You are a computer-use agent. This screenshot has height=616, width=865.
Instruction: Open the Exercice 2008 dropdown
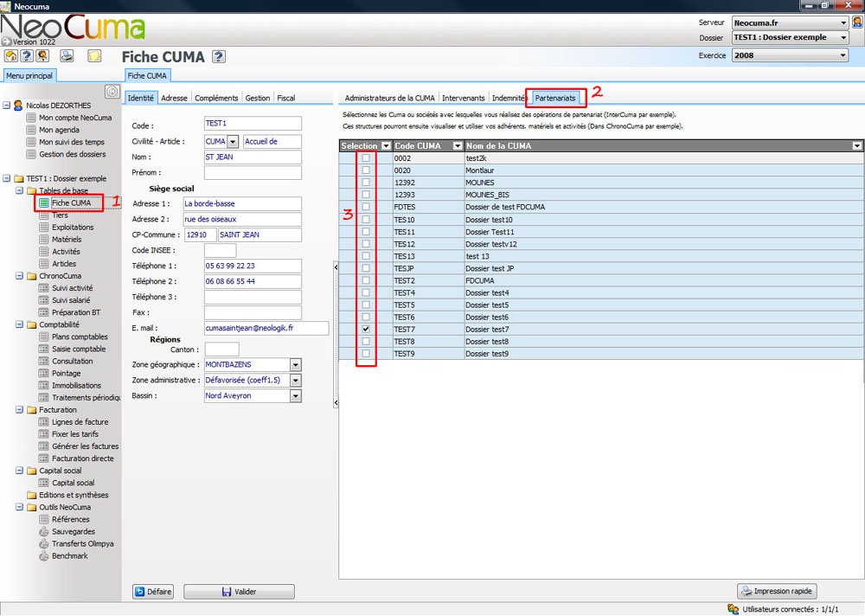point(843,55)
